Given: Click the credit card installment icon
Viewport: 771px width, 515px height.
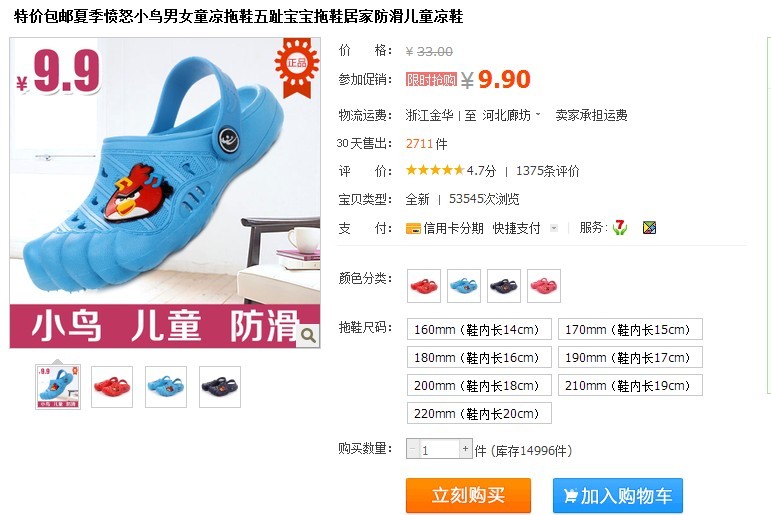Looking at the screenshot, I should (x=413, y=228).
